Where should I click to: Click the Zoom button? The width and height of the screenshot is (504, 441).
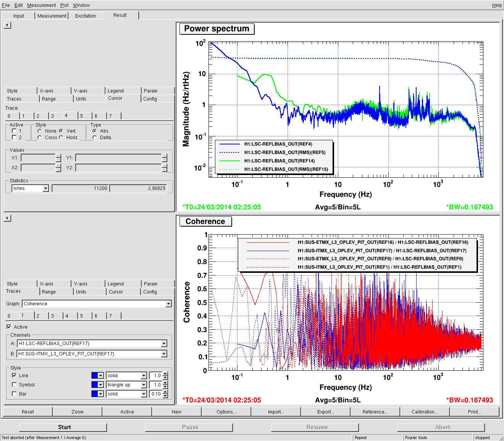[78, 412]
